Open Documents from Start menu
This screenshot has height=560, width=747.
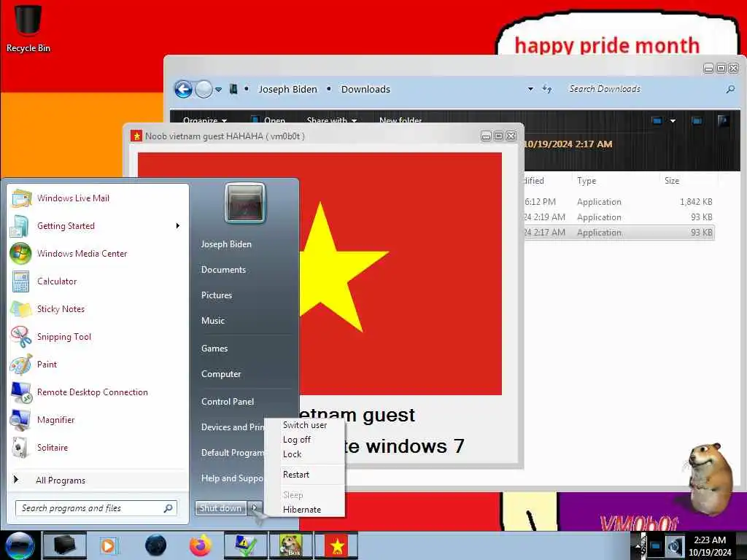223,270
